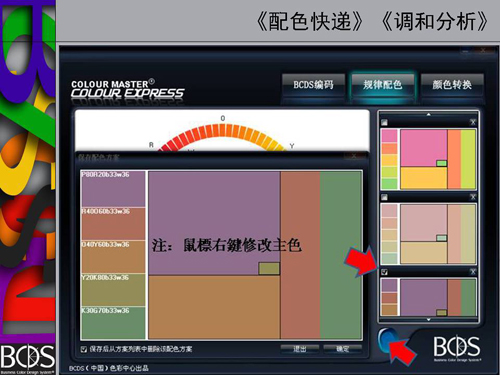Click the 退出 button

click(x=300, y=349)
